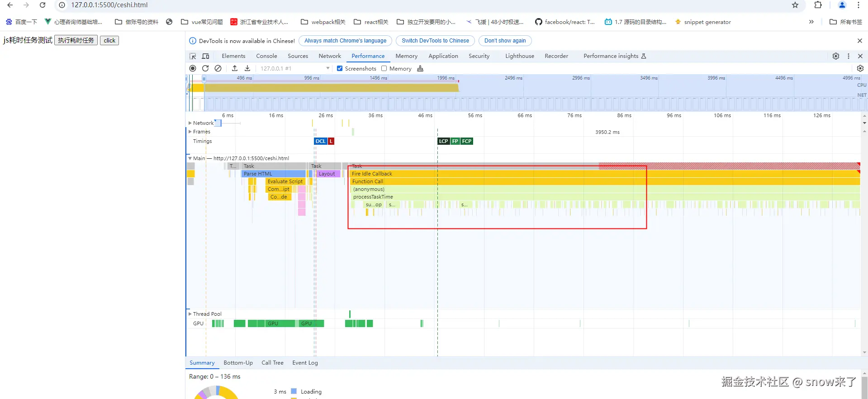The width and height of the screenshot is (868, 399).
Task: Click the reload and record profile icon
Action: [x=205, y=68]
